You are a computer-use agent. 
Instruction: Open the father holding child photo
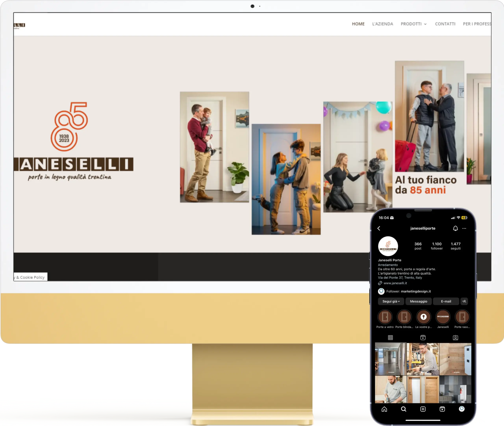click(214, 147)
